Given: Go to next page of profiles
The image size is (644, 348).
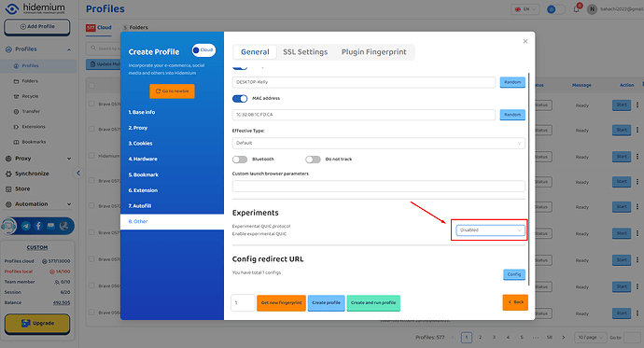Looking at the screenshot, I should click(x=563, y=338).
